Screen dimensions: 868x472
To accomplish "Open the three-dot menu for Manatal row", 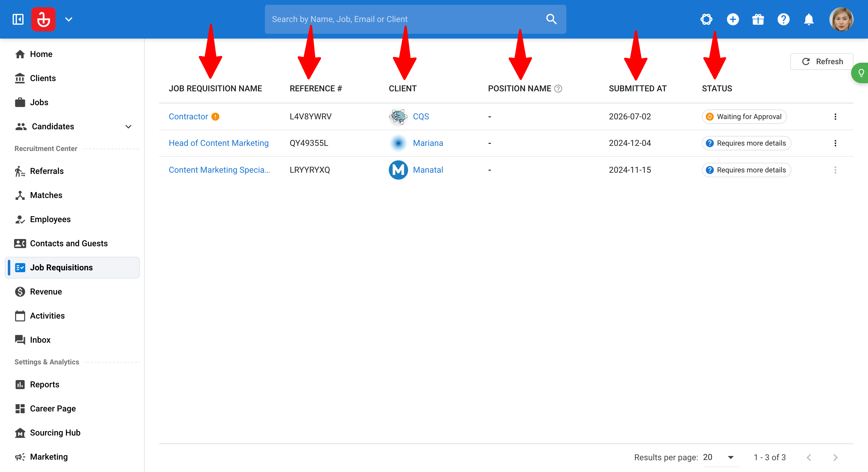I will coord(835,170).
